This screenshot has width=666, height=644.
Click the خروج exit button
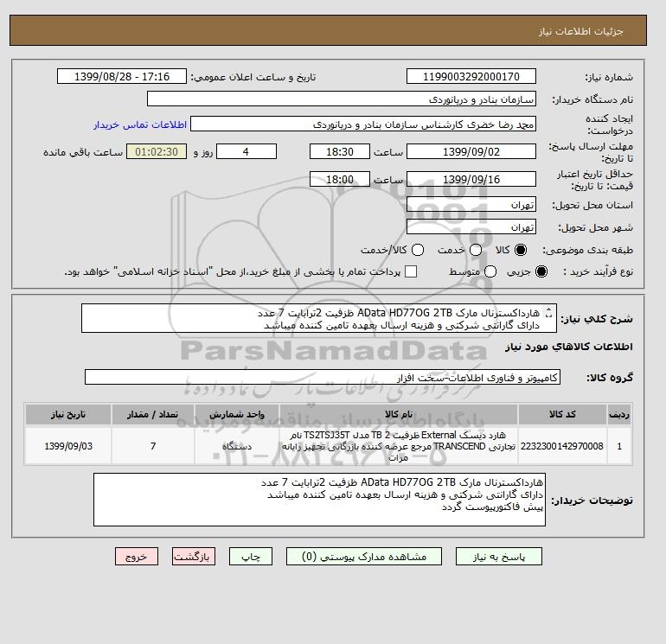click(137, 557)
